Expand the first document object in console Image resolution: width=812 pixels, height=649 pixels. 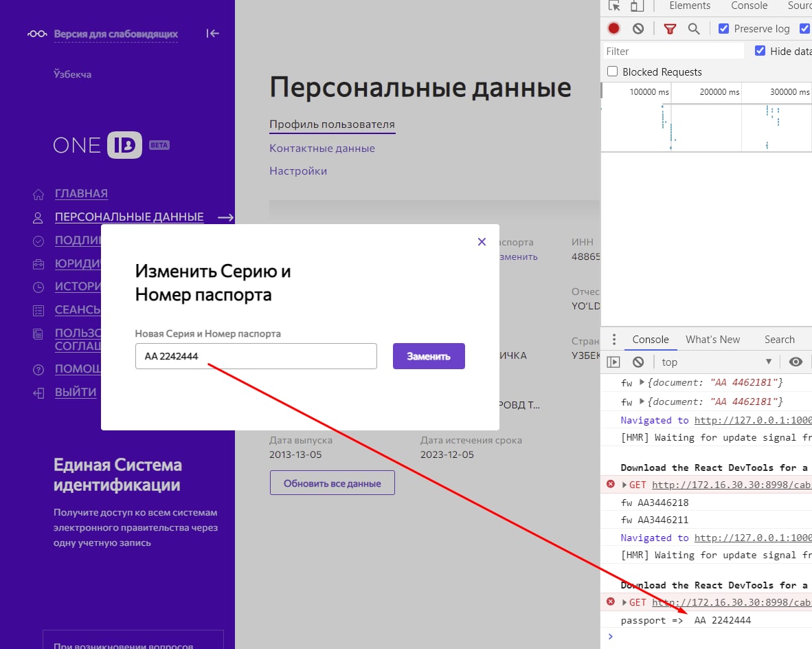pos(642,382)
